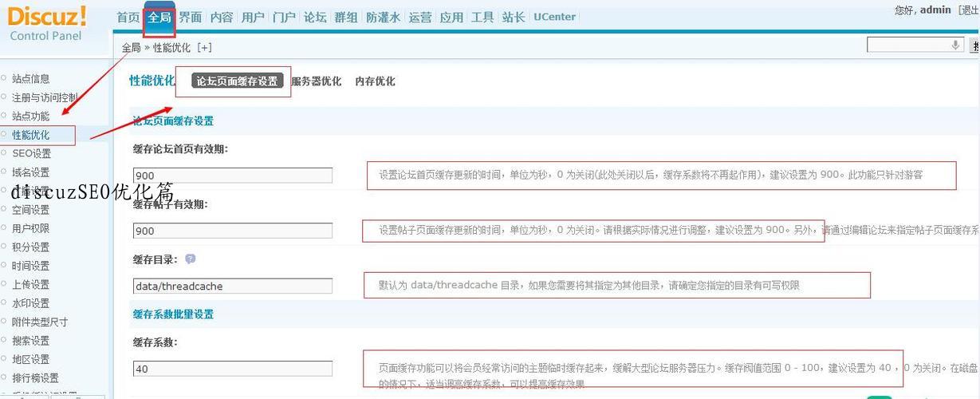Screen dimensions: 980x399
Task: Focus the 缓存帖子有效期 input field
Action: pyautogui.click(x=233, y=231)
